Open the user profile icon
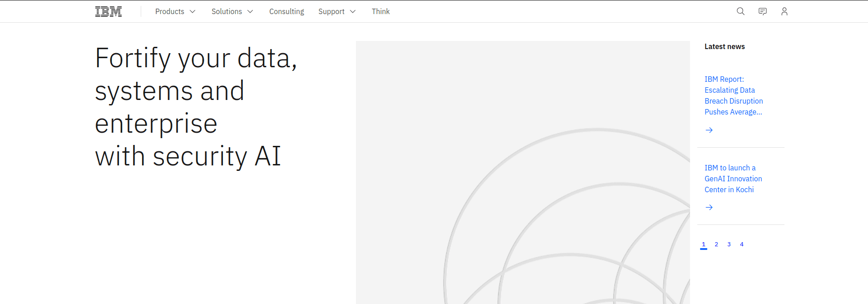This screenshot has height=304, width=868. click(784, 11)
